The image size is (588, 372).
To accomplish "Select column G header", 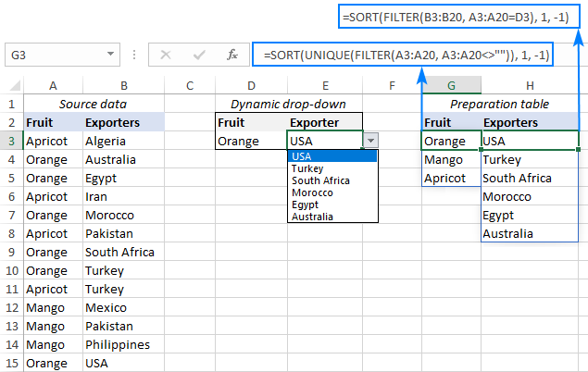I will tap(451, 86).
